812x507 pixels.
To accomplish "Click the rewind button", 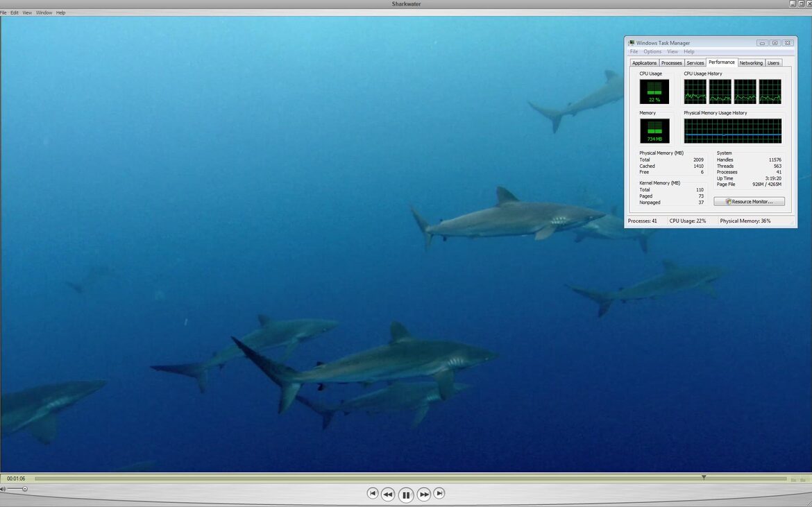I will [388, 494].
